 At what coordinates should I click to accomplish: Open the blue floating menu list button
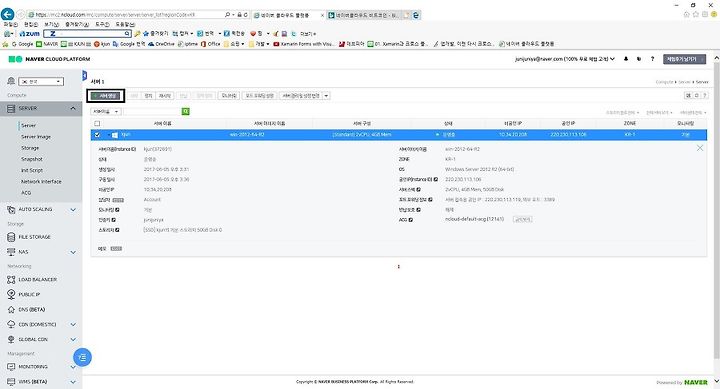(x=83, y=357)
